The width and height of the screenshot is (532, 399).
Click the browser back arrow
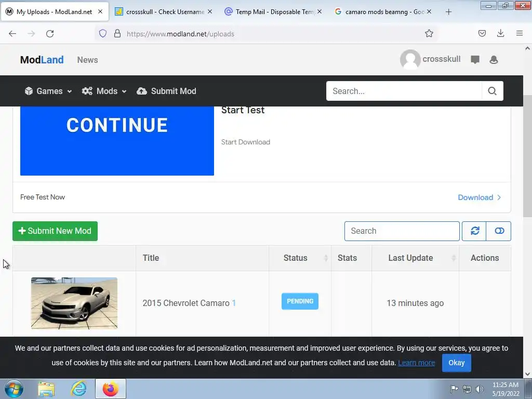(x=12, y=34)
